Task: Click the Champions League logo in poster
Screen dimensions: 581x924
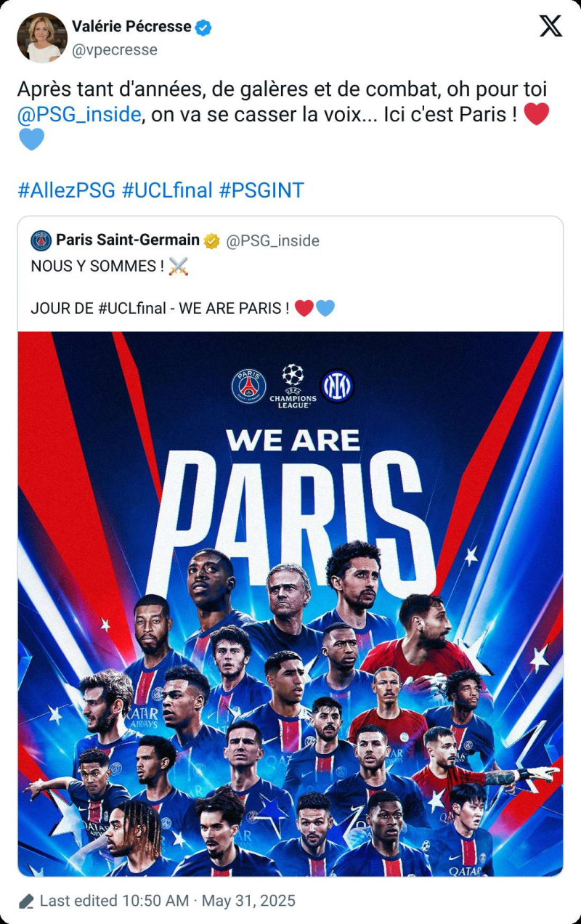Action: 293,386
